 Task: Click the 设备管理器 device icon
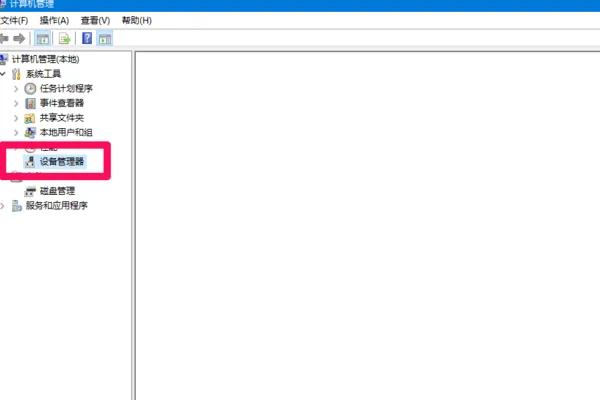click(30, 162)
